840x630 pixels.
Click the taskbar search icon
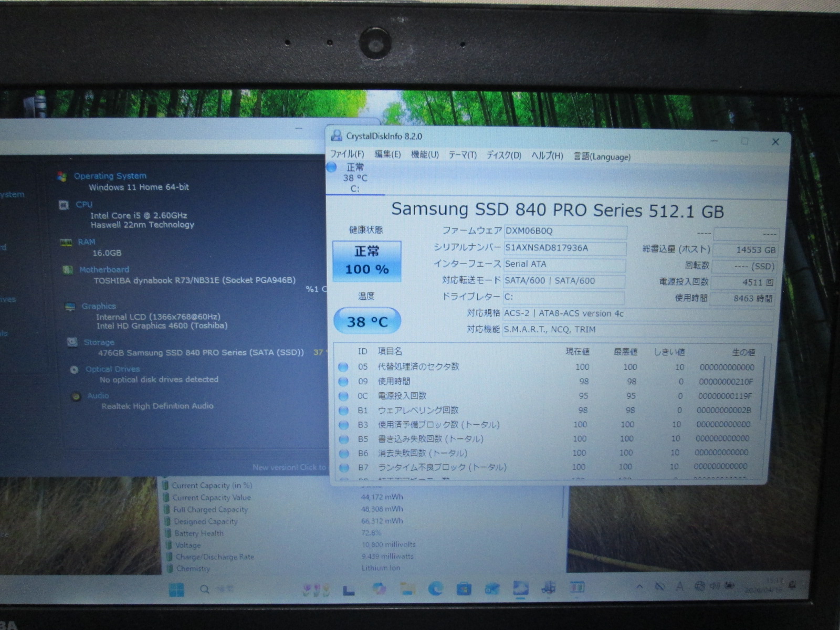[205, 590]
